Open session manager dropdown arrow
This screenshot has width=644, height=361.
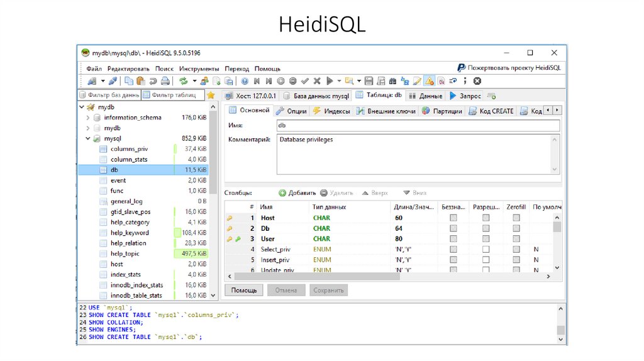pyautogui.click(x=103, y=81)
